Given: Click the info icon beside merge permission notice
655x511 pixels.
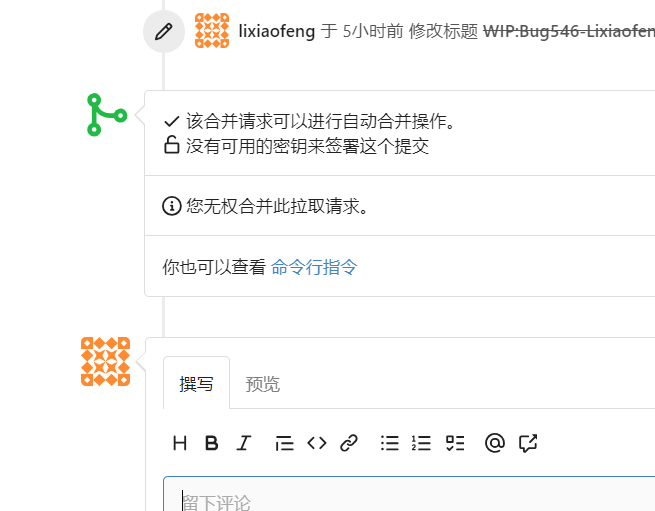Looking at the screenshot, I should click(172, 206).
